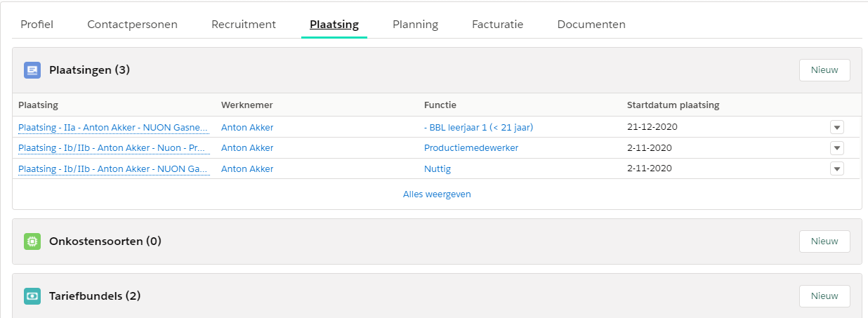Open the Contactpersonen tab
The height and width of the screenshot is (318, 868).
132,25
